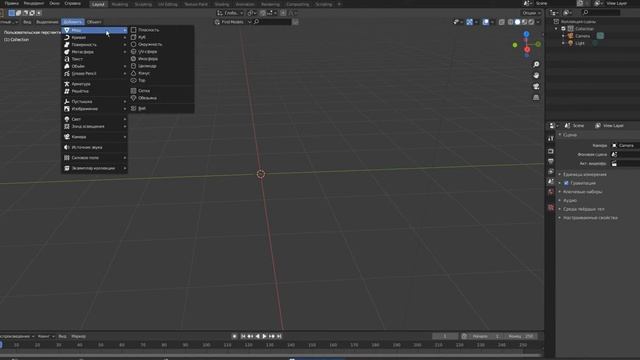
Task: Add a Cone (Конус) mesh
Action: pyautogui.click(x=162, y=73)
